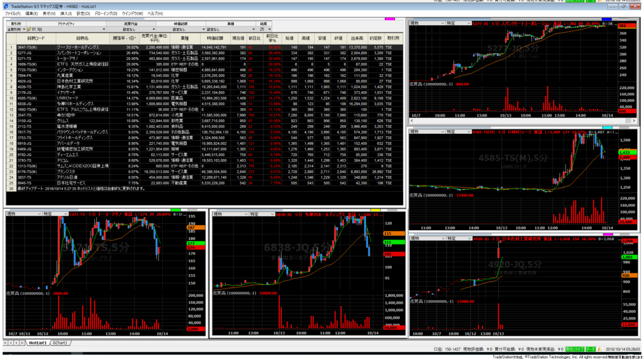Sort by 現在値 column header
This screenshot has width=644, height=359.
[238, 38]
